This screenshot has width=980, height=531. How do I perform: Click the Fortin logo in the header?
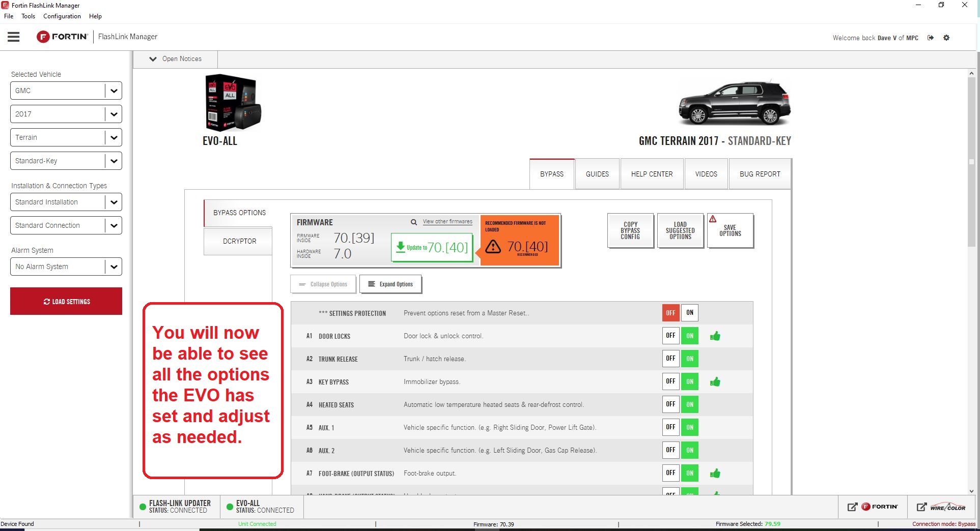(x=62, y=37)
